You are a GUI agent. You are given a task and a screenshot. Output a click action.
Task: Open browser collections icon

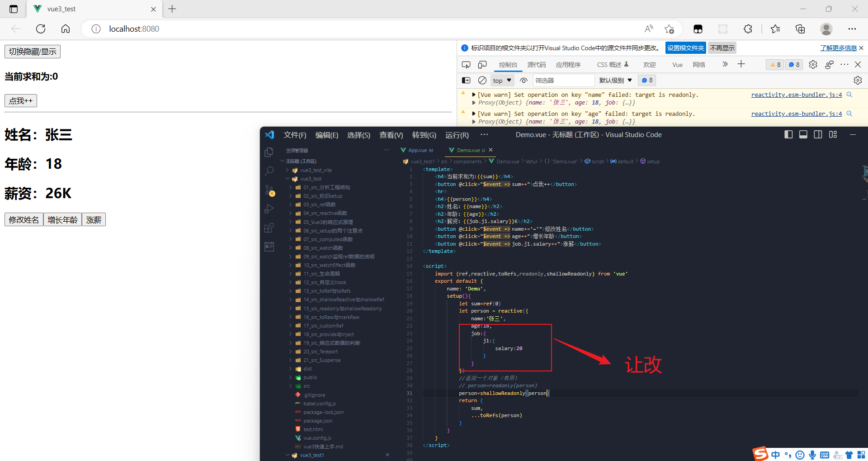(x=800, y=29)
